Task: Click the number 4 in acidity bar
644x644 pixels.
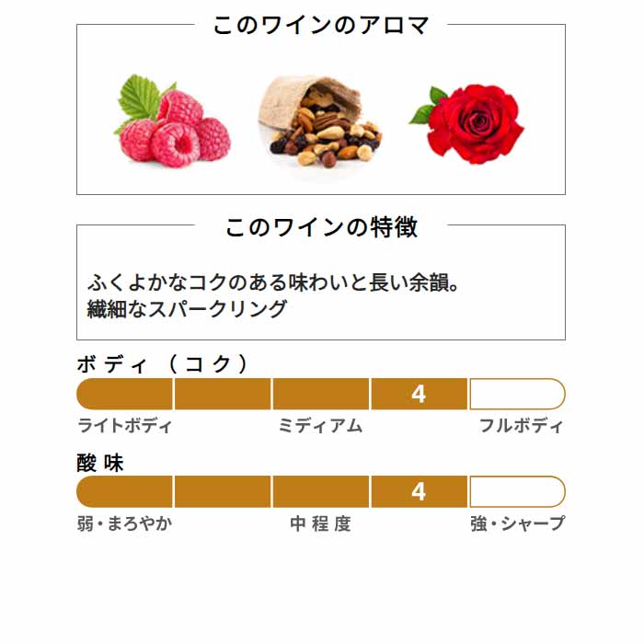Action: [418, 491]
